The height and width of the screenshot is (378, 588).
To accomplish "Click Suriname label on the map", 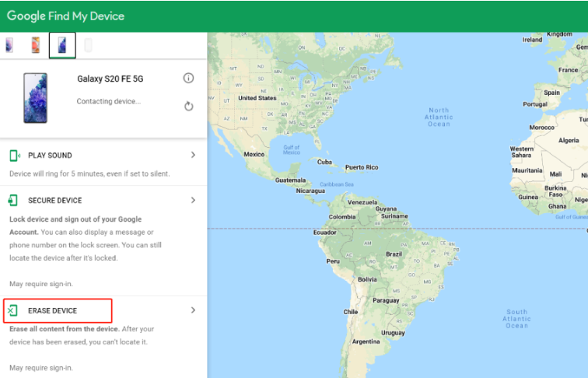I will coord(394,216).
